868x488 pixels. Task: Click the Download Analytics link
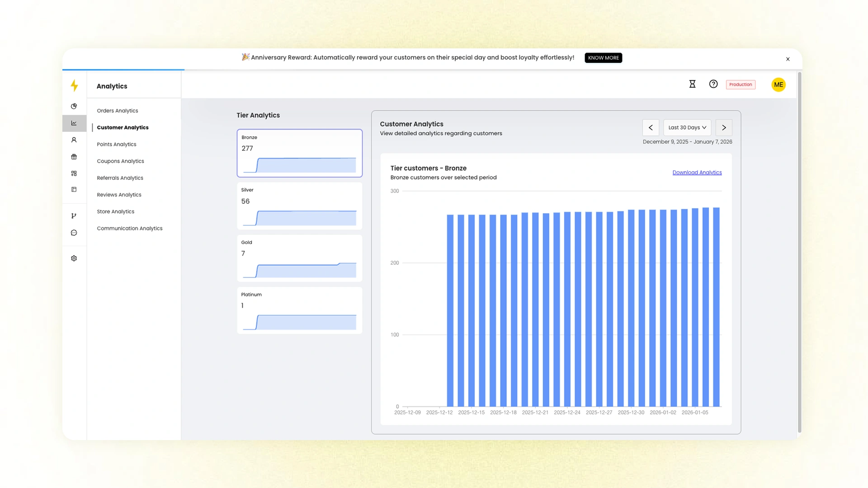click(x=697, y=173)
